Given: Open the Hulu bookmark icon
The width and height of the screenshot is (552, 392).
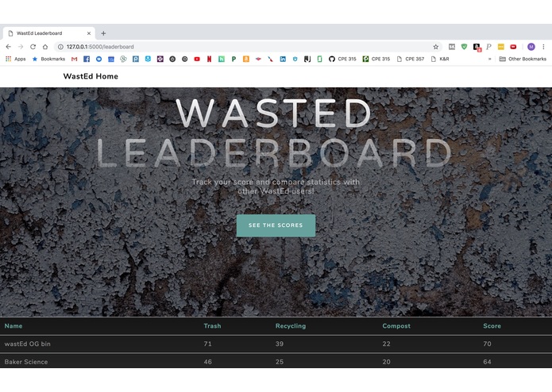Looking at the screenshot, I should (222, 59).
